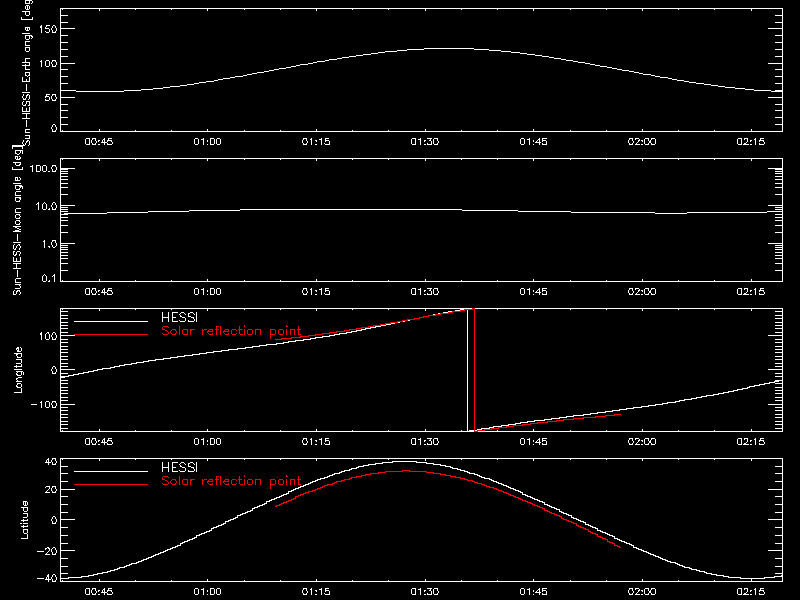Click 01:30 label under Longitude plot
Image resolution: width=800 pixels, height=600 pixels.
tap(425, 442)
